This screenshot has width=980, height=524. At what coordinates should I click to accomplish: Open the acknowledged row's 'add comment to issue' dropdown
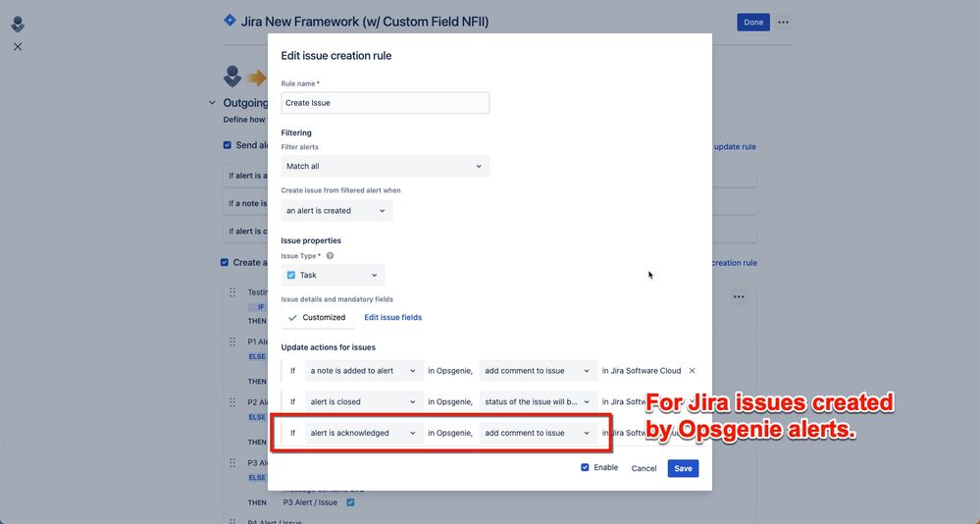point(538,433)
